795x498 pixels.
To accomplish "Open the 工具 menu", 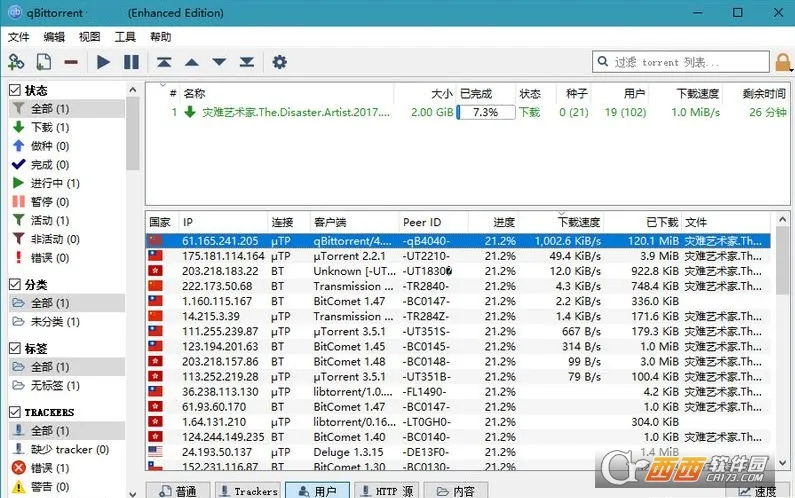I will pos(125,37).
